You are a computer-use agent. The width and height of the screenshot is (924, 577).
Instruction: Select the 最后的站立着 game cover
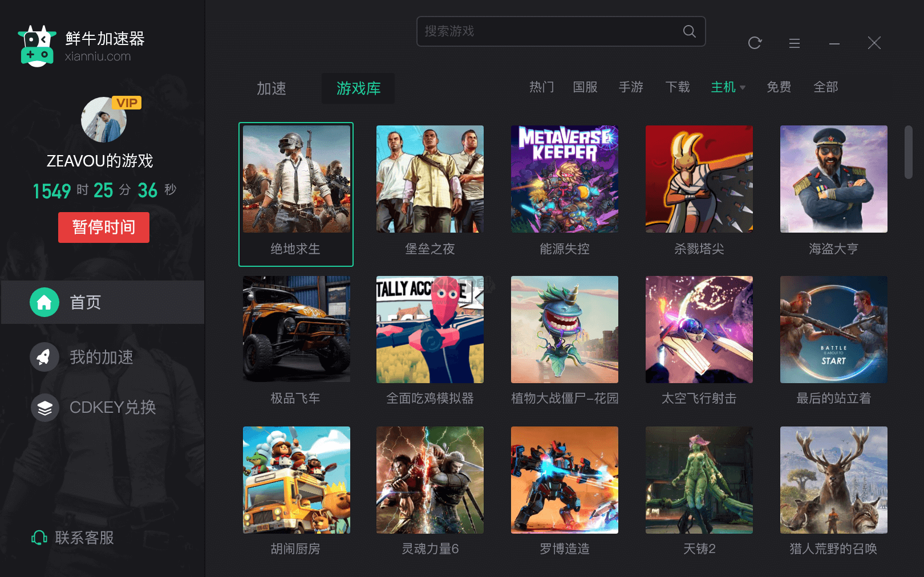coord(834,330)
